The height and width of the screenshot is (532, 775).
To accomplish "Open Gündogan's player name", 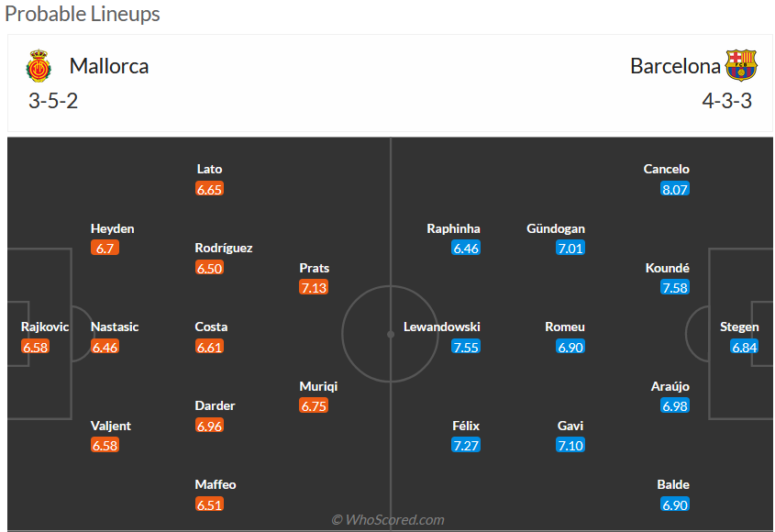I will (x=556, y=228).
